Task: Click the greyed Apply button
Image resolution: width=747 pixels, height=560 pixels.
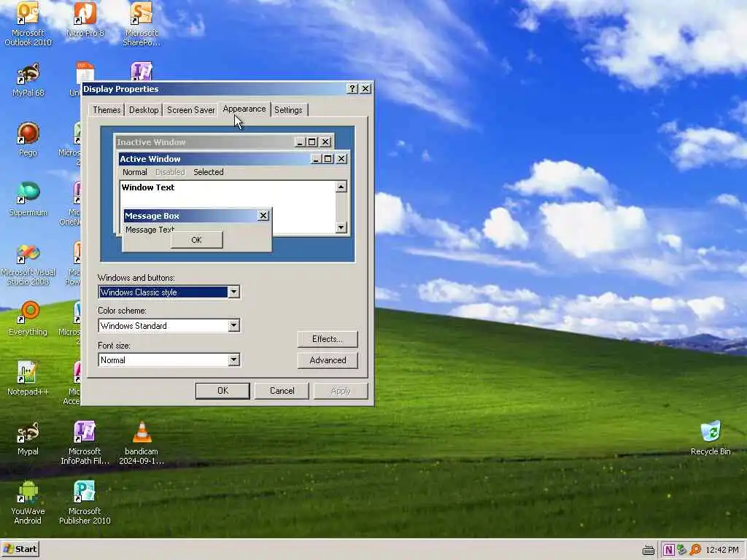Action: click(341, 391)
